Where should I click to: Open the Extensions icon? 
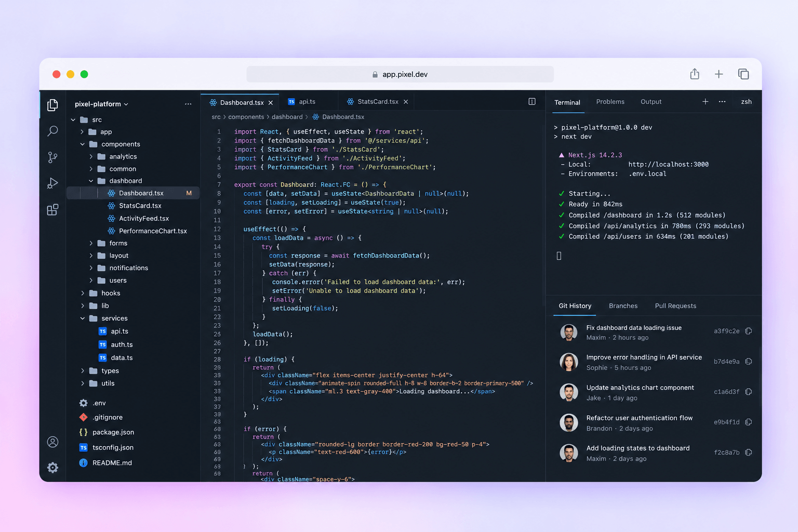(52, 210)
